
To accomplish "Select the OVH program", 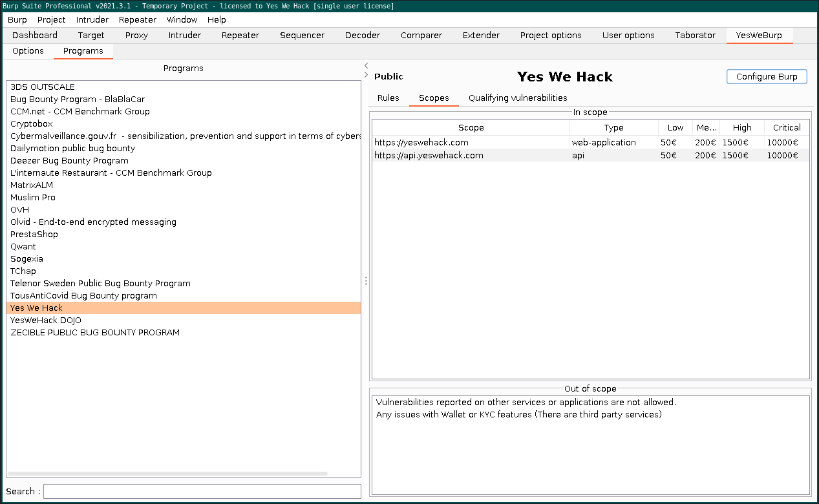I will pyautogui.click(x=184, y=210).
